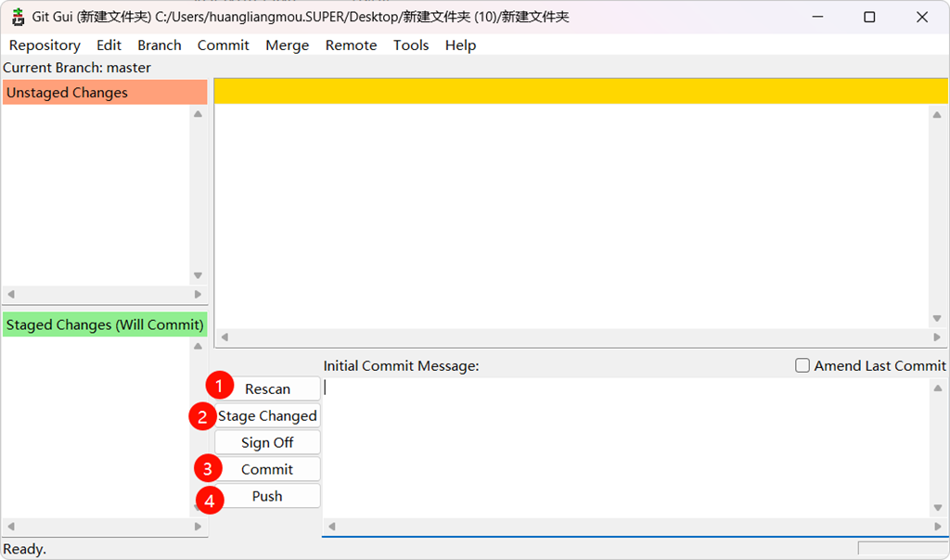The height and width of the screenshot is (560, 950).
Task: Click Unstaged Changes list down arrow
Action: pos(198,275)
